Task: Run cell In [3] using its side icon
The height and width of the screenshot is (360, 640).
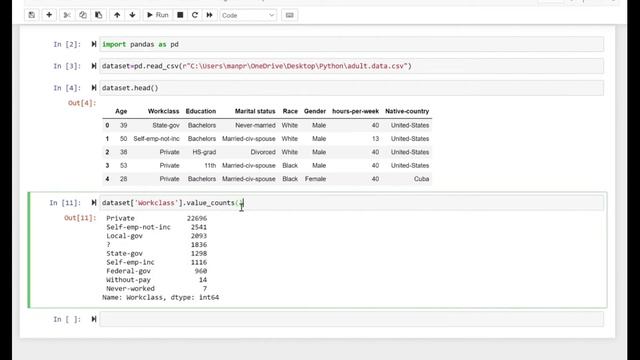Action: [x=94, y=66]
